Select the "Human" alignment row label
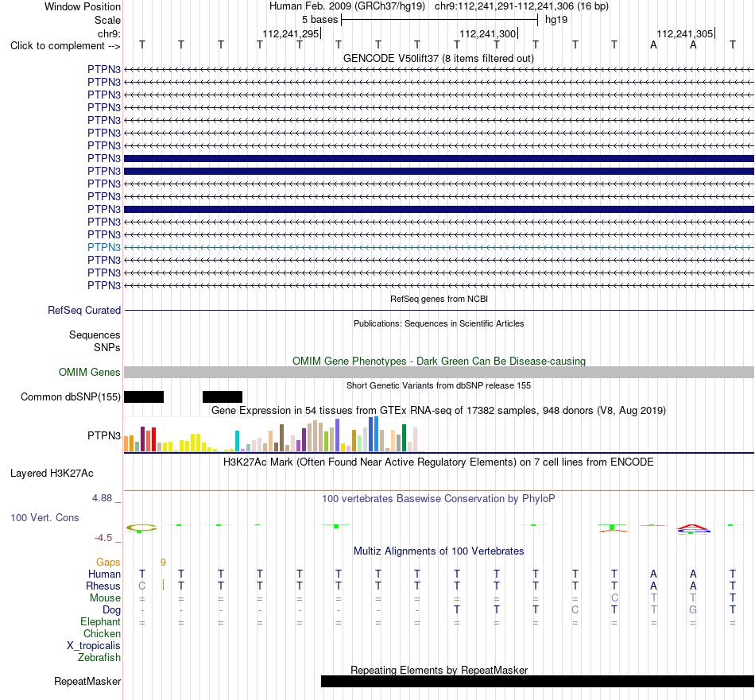755x700 pixels. click(x=104, y=574)
